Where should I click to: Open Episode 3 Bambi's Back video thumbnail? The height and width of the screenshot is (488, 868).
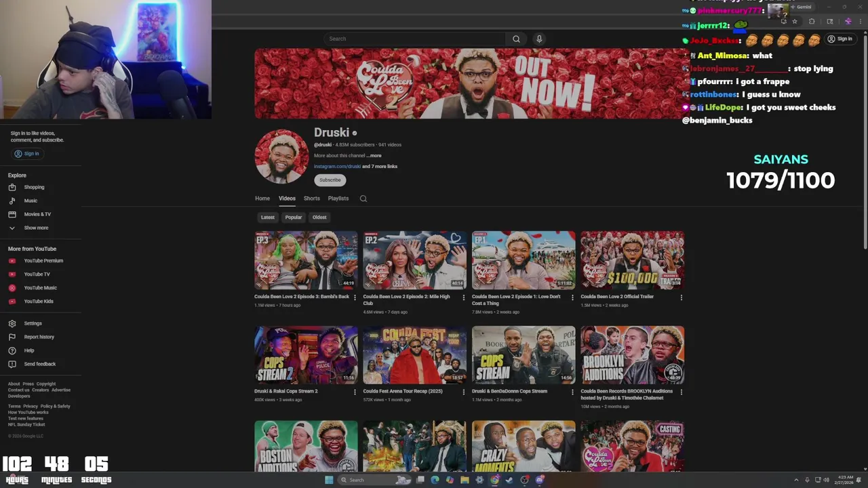point(306,260)
